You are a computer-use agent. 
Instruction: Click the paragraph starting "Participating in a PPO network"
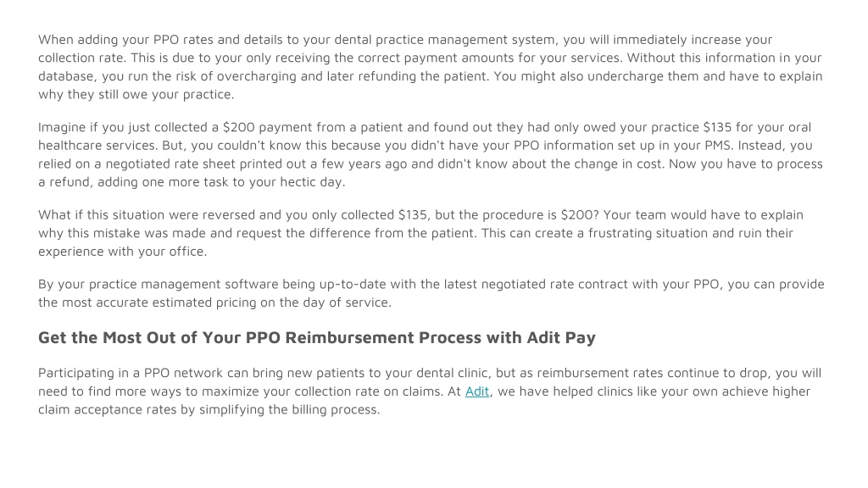tap(430, 391)
